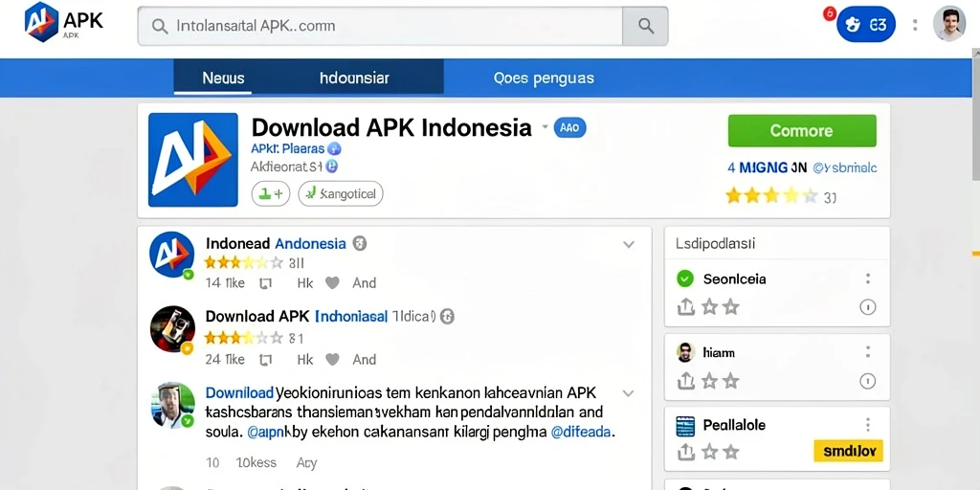This screenshot has width=980, height=490.
Task: Click the @ysbmlelc link
Action: point(844,167)
